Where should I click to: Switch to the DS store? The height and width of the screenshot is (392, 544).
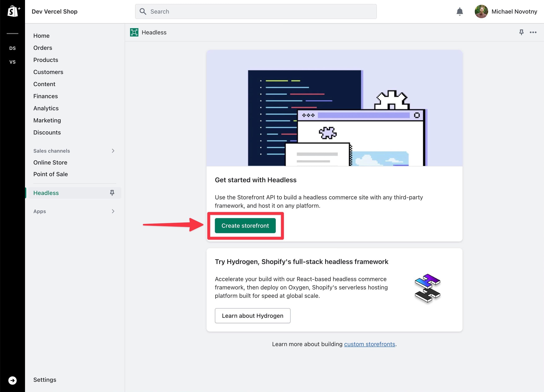pos(13,48)
